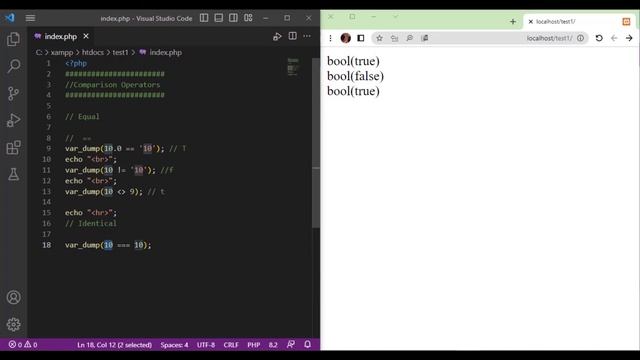Click the orange icon in browser tab strip
Screen dimensions: 640x360
point(626,22)
